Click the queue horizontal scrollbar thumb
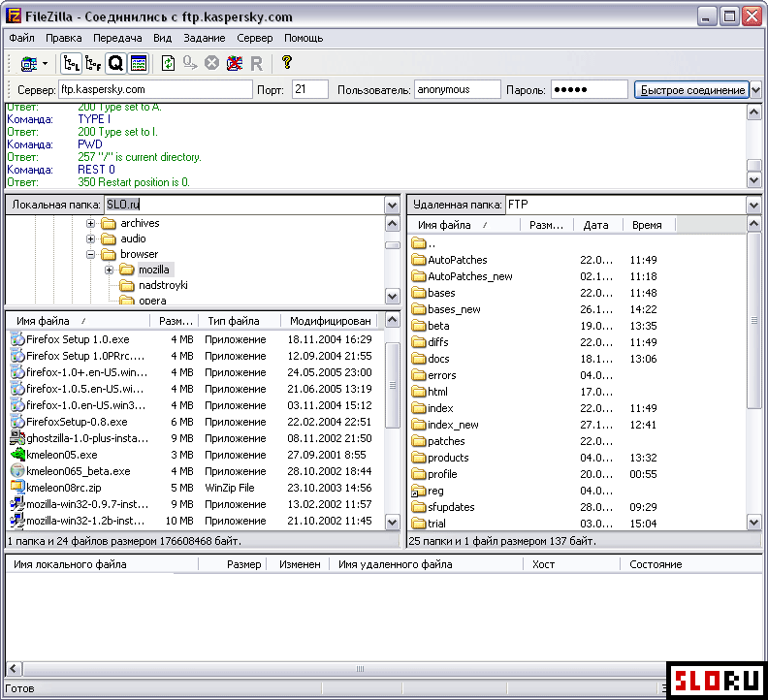 click(360, 669)
